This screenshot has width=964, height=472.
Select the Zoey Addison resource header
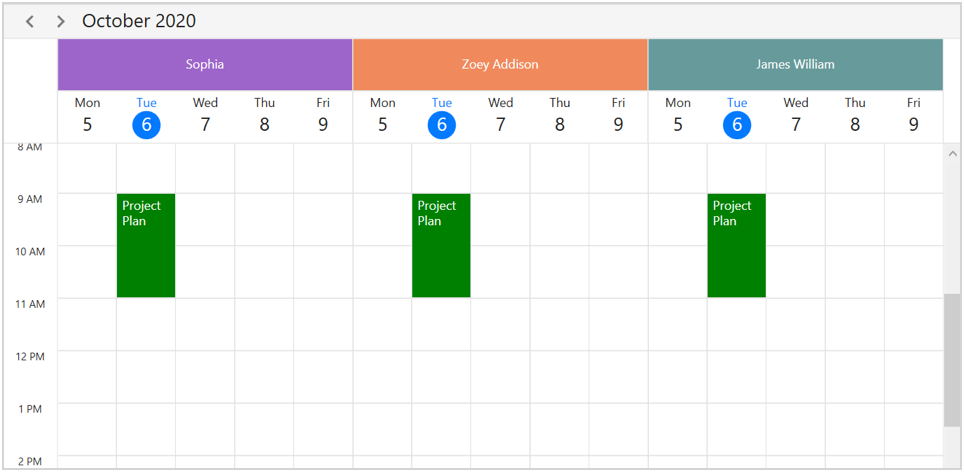pos(500,65)
